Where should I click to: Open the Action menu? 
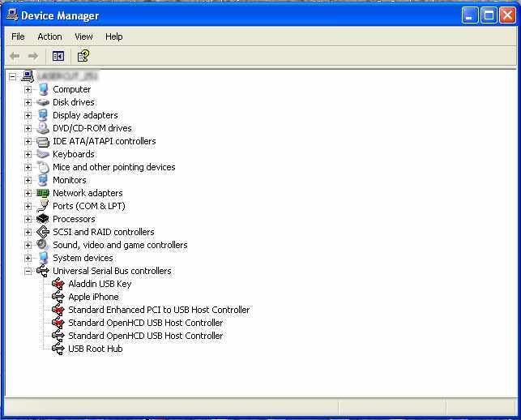tap(49, 36)
